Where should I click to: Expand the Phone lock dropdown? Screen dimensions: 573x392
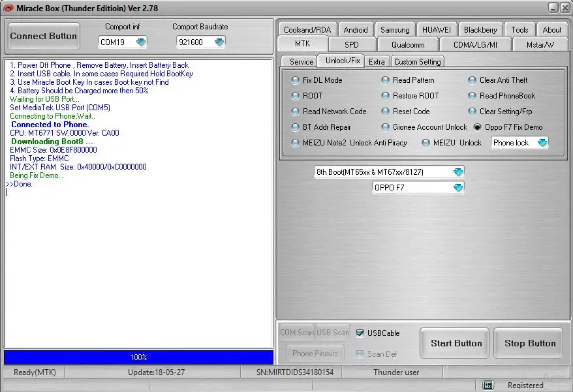(542, 142)
